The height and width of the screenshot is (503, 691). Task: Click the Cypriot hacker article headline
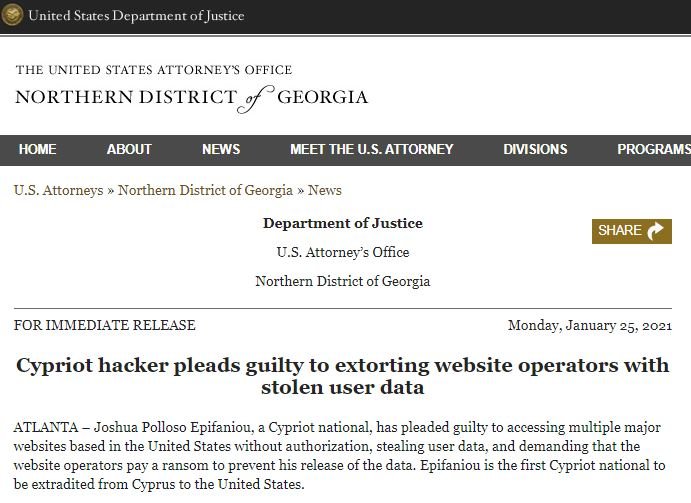click(342, 376)
